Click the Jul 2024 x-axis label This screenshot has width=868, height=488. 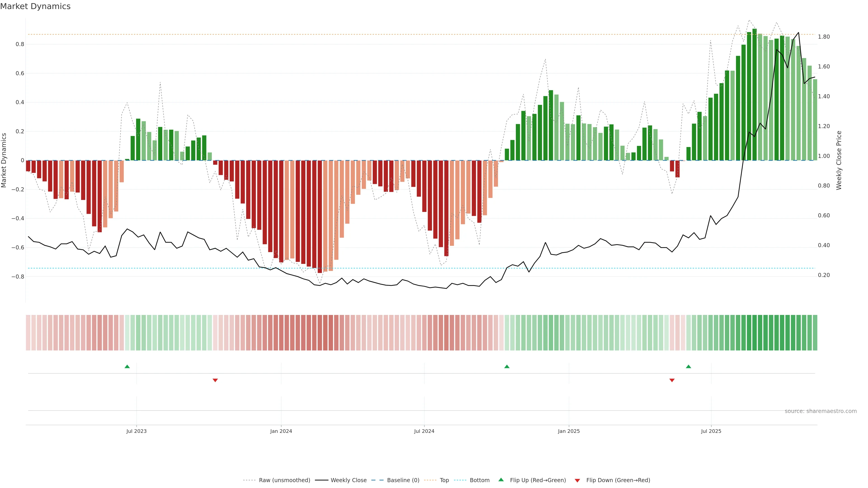424,431
